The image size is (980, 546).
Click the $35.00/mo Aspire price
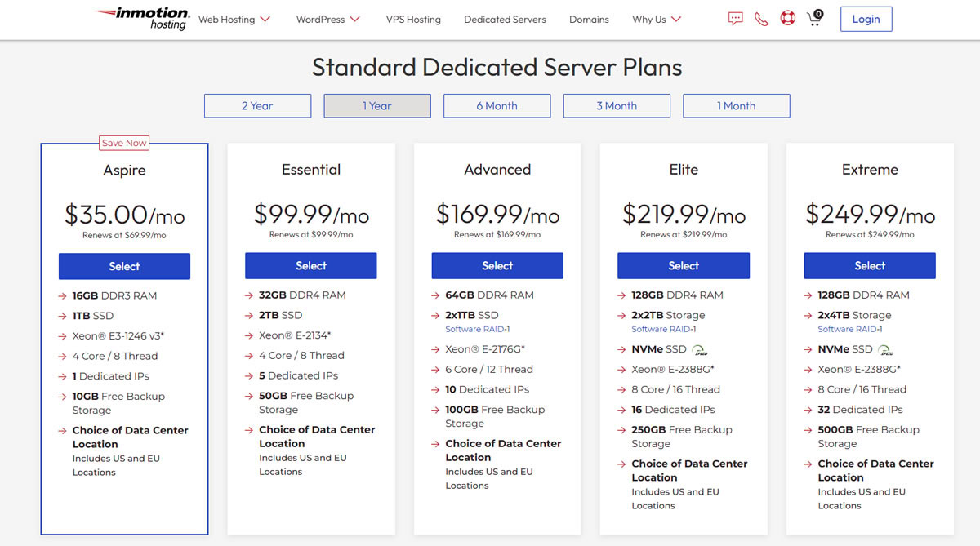click(x=124, y=215)
